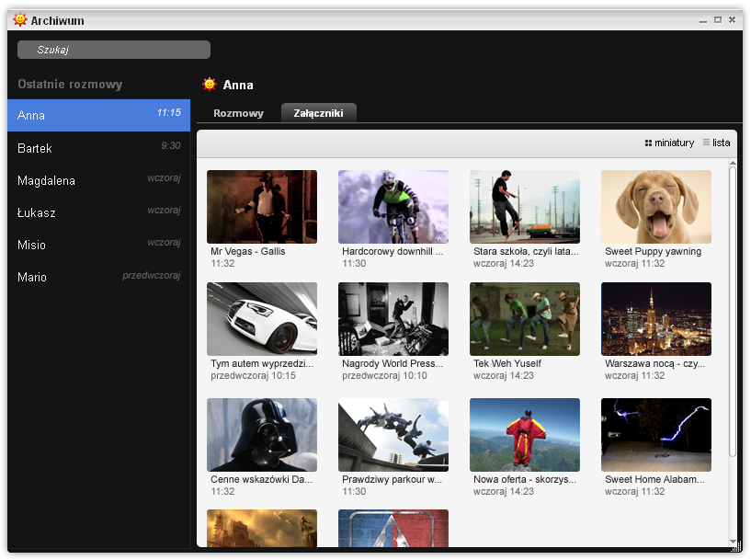This screenshot has width=751, height=560.
Task: Open Magdalena conversation
Action: coord(98,180)
